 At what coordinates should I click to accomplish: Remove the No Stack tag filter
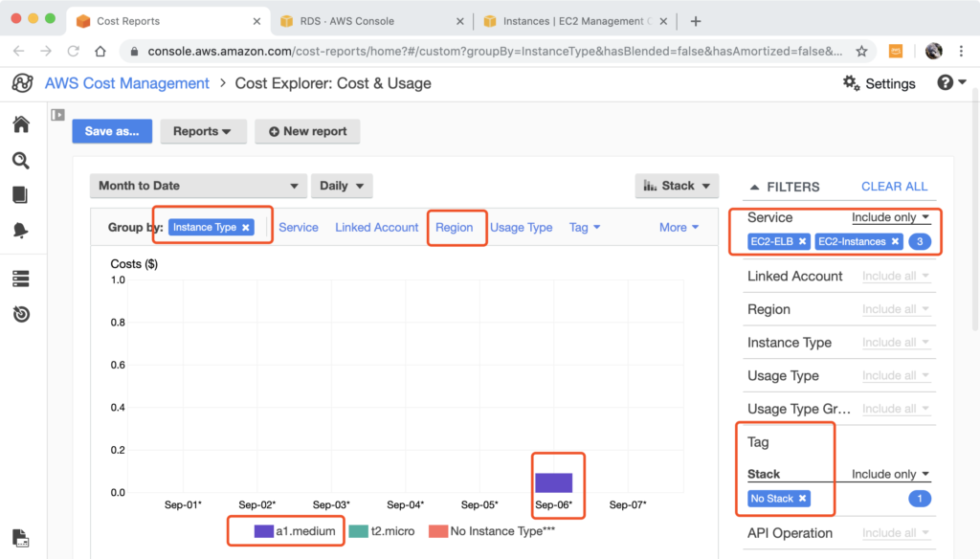tap(803, 499)
